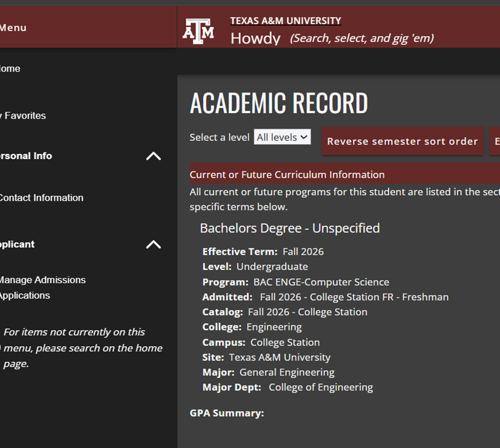Click the cut-off button beside Reverse sort
500x448 pixels.
point(495,141)
